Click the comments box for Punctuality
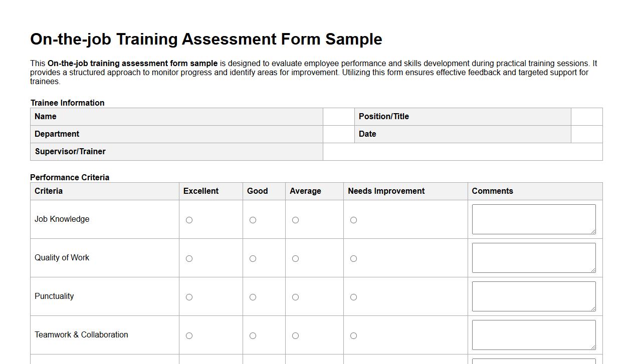 pos(533,296)
